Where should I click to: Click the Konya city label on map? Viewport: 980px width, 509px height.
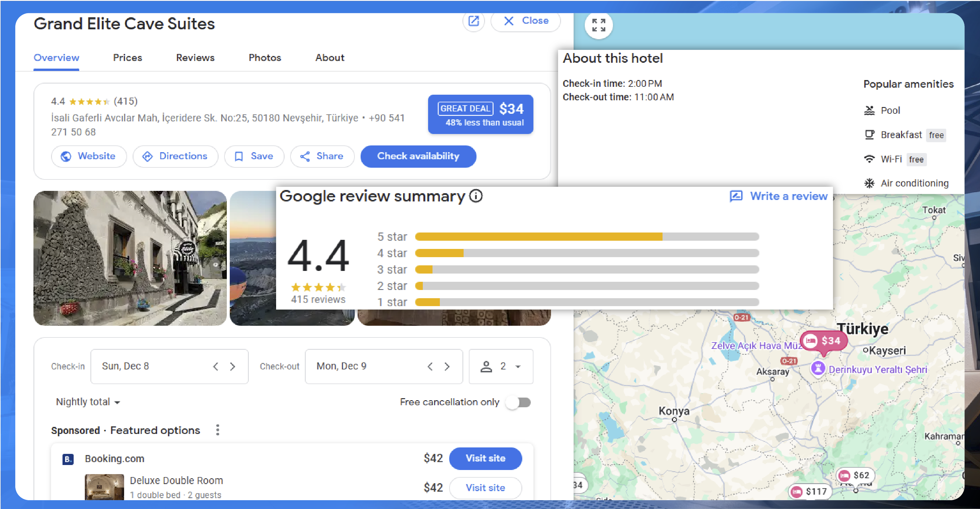pyautogui.click(x=674, y=411)
